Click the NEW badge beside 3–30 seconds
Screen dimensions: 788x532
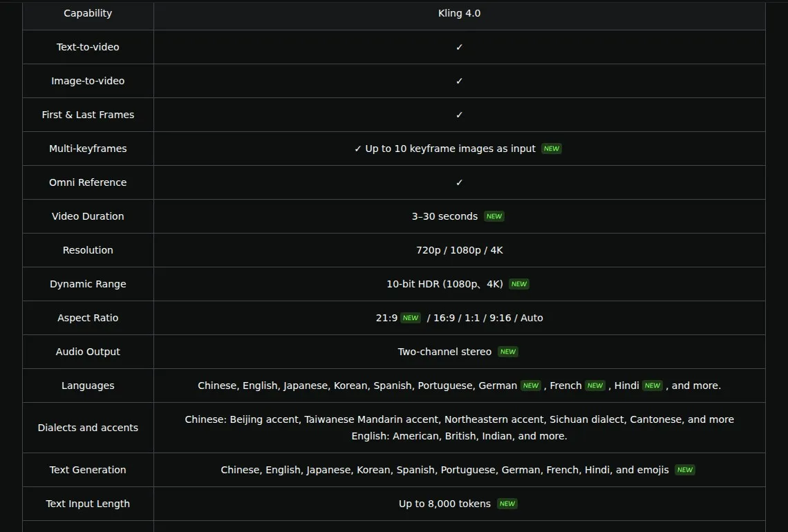[x=494, y=216]
